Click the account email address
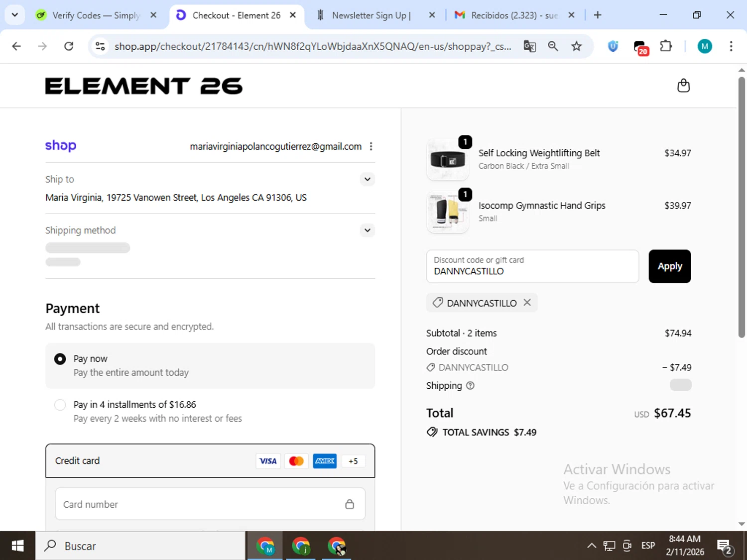Image resolution: width=747 pixels, height=560 pixels. pyautogui.click(x=275, y=146)
